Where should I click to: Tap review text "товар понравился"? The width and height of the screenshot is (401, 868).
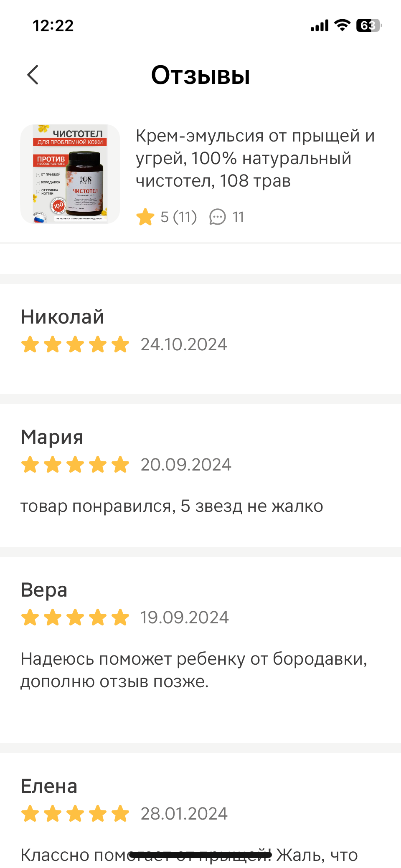[x=171, y=506]
